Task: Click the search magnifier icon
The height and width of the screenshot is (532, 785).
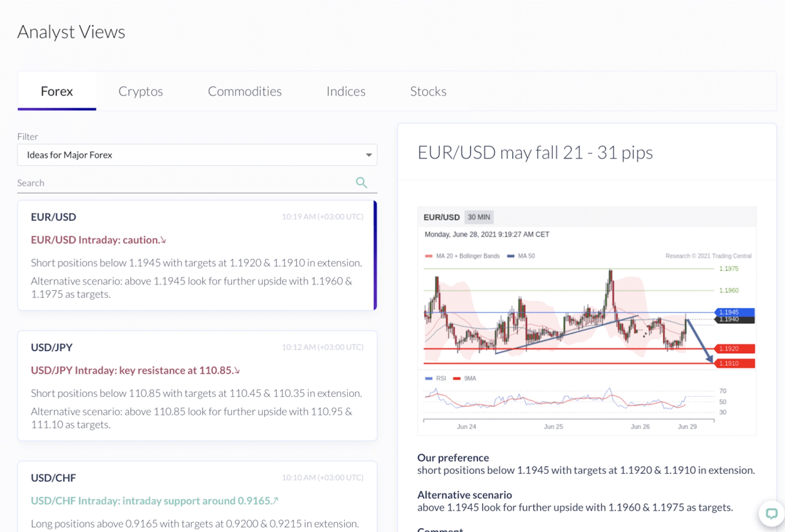Action: click(x=361, y=183)
